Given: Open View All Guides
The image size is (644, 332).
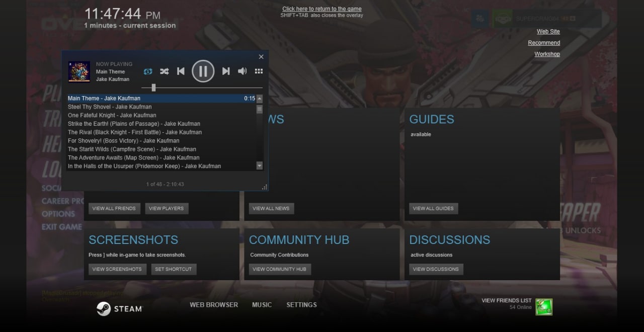Looking at the screenshot, I should coord(433,208).
